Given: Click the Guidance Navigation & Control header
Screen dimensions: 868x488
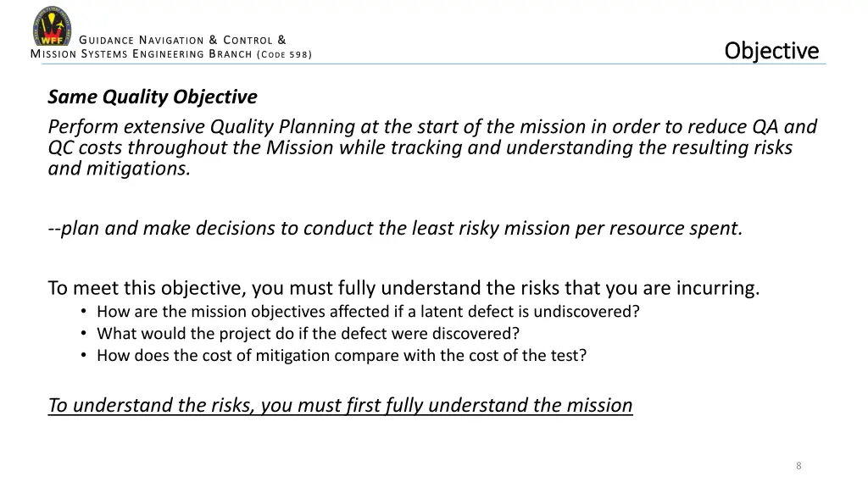Looking at the screenshot, I should (183, 40).
